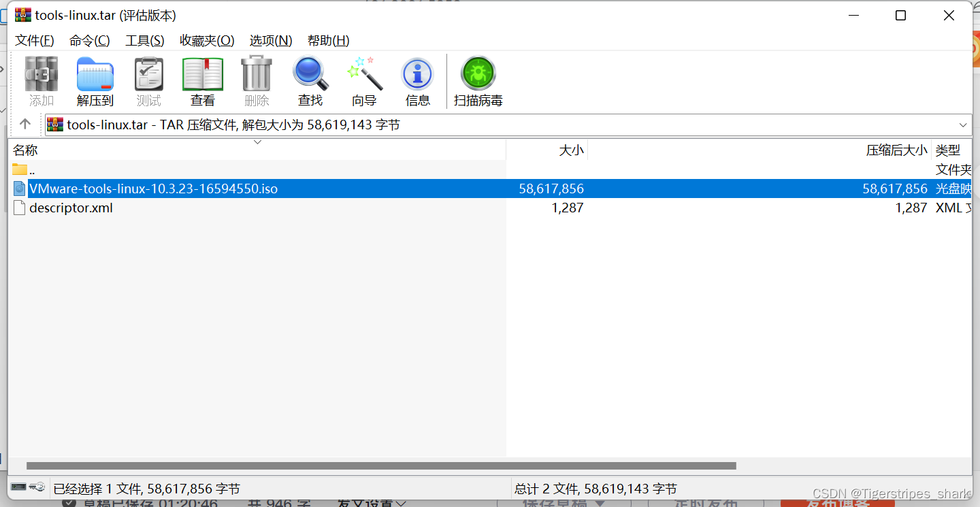
Task: Show archive 信息 (Info) dialog
Action: [x=417, y=80]
